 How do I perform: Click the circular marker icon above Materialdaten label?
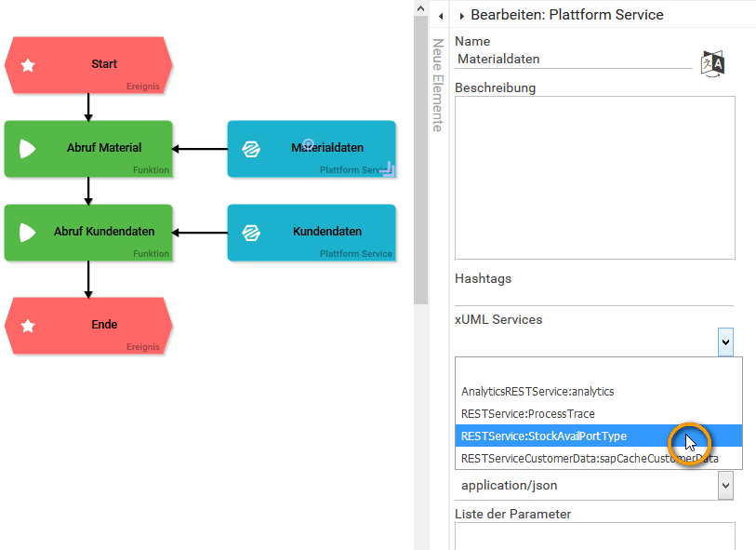pyautogui.click(x=307, y=143)
